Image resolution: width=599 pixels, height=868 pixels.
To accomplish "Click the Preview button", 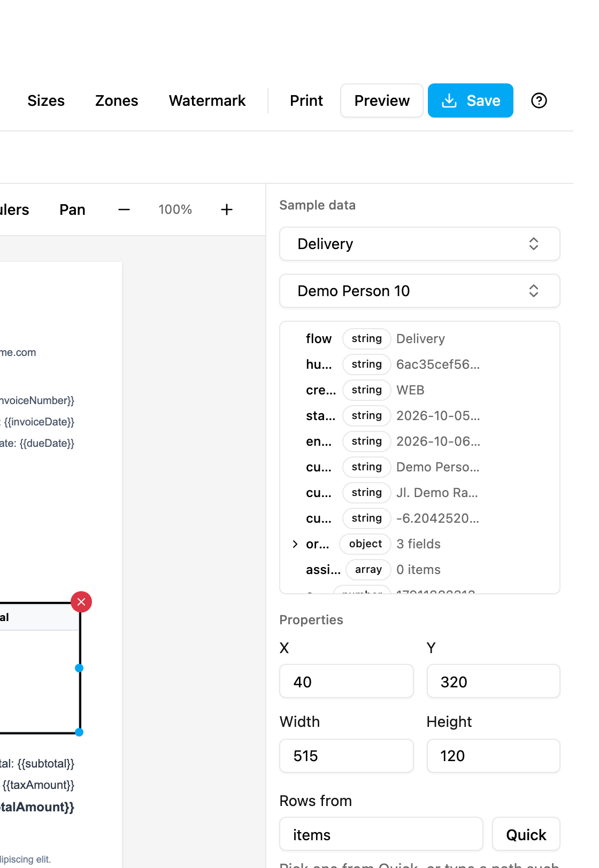I will click(382, 100).
